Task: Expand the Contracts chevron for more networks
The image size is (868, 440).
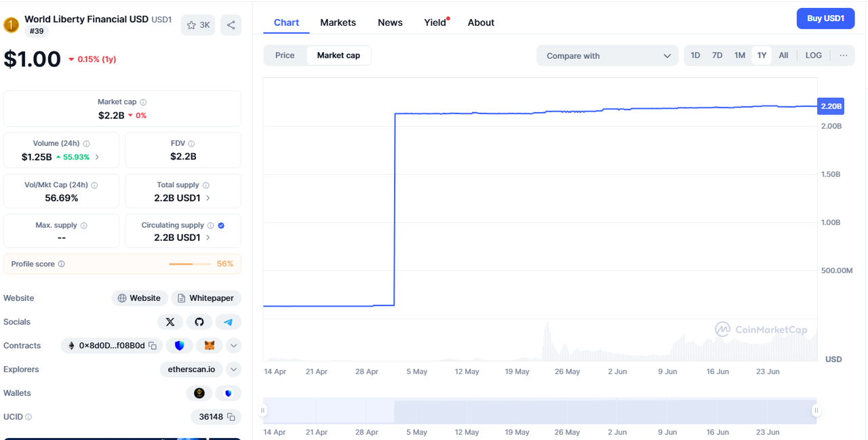Action: [233, 345]
